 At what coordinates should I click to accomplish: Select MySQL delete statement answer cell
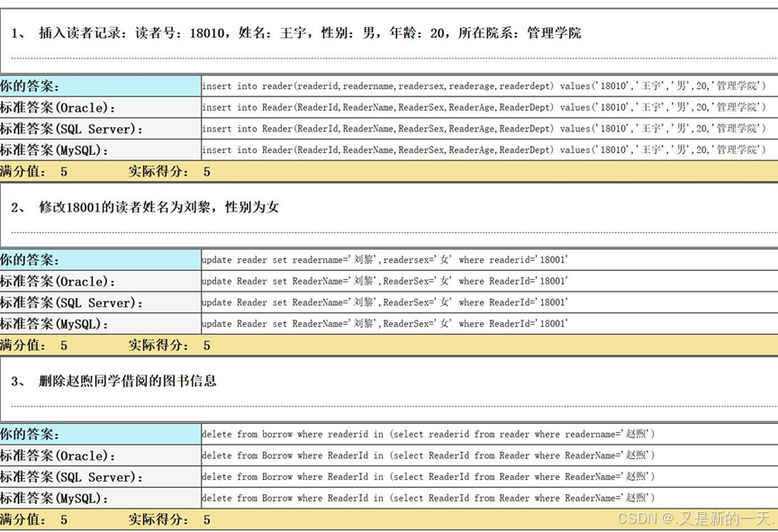pyautogui.click(x=428, y=498)
